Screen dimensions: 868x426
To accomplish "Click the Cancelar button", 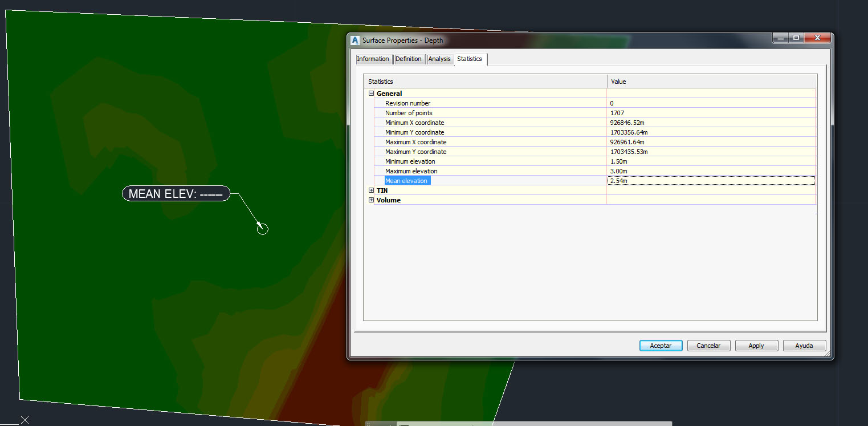I will (708, 346).
